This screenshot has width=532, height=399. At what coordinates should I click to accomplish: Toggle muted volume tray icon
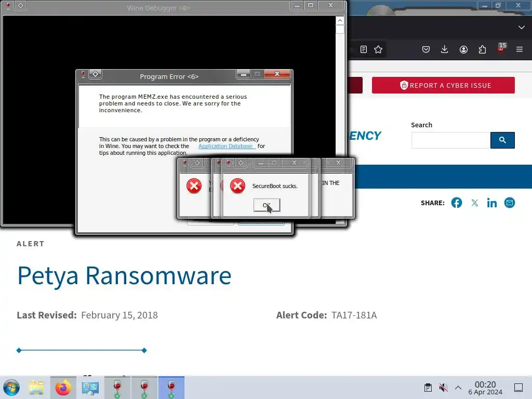(x=443, y=388)
